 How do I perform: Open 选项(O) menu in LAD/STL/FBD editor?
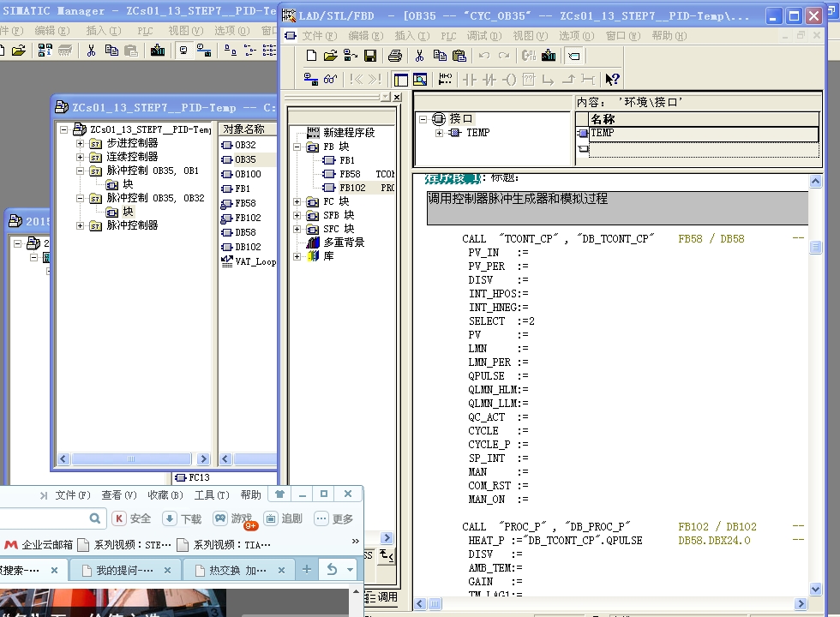[576, 36]
